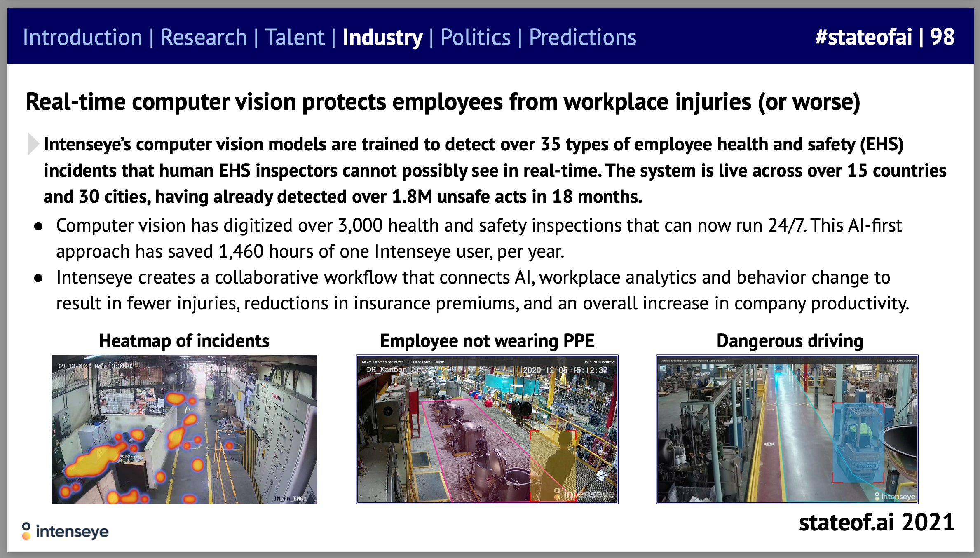Click the #stateofai hashtag text
The width and height of the screenshot is (980, 558).
[863, 37]
